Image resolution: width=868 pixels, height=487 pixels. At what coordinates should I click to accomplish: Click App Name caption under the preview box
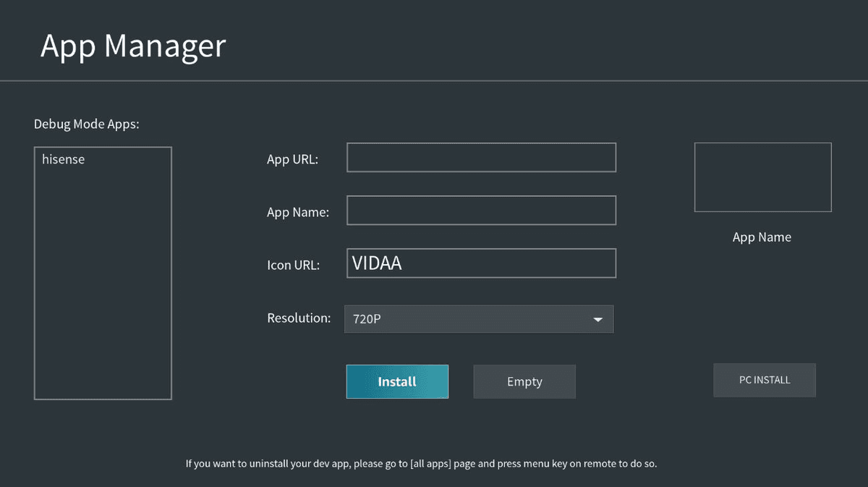tap(762, 237)
